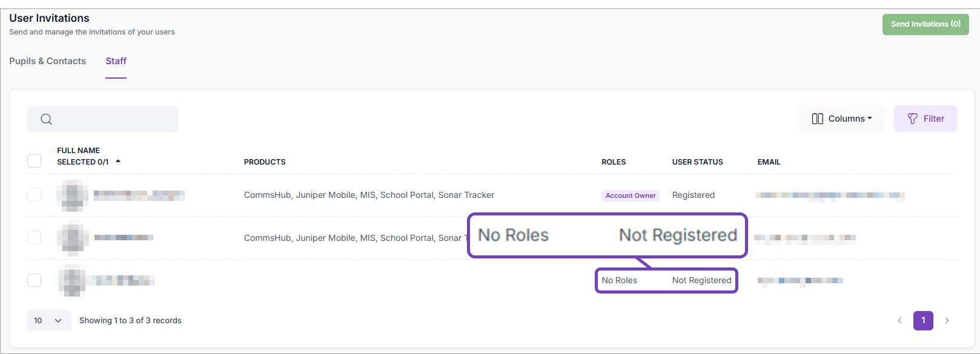Expand the 10 records per page selector

(x=48, y=321)
